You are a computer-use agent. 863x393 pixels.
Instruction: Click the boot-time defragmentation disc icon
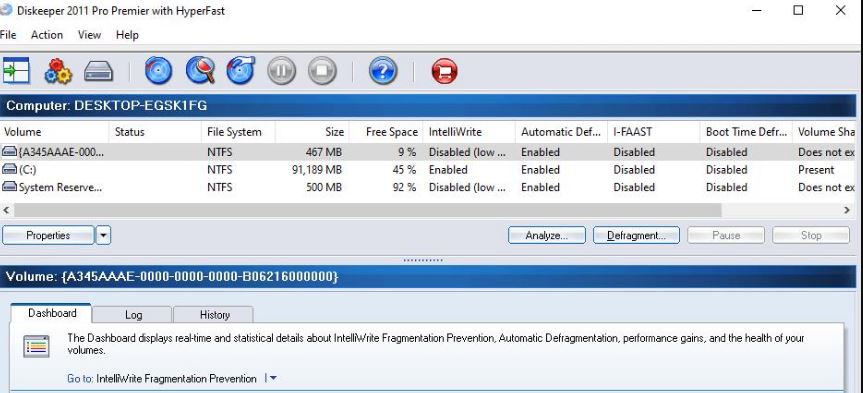[241, 71]
